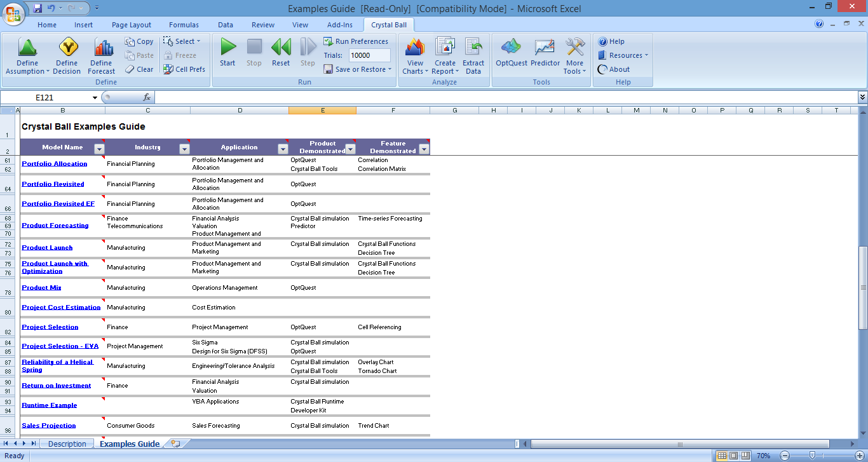Viewport: 868px width, 462px height.
Task: Click the Define Decision icon
Action: [67, 56]
